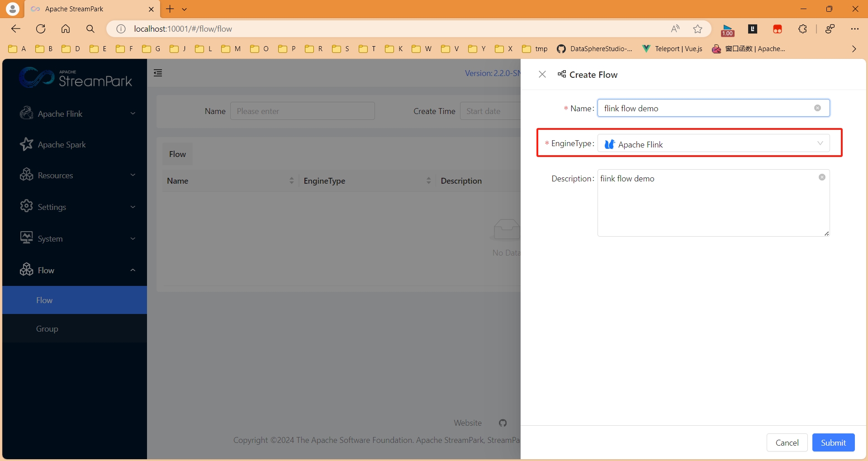Open the read aloud icon in address bar
The image size is (868, 461).
tap(675, 29)
